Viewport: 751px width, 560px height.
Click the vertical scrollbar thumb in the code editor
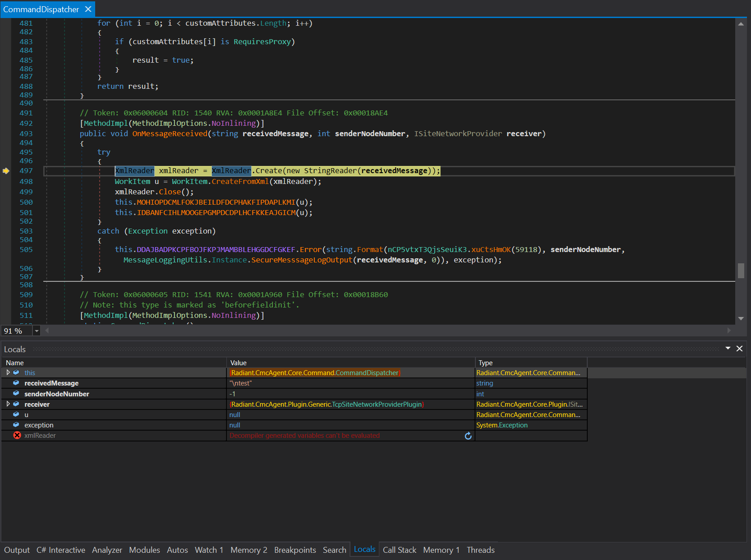pyautogui.click(x=741, y=271)
